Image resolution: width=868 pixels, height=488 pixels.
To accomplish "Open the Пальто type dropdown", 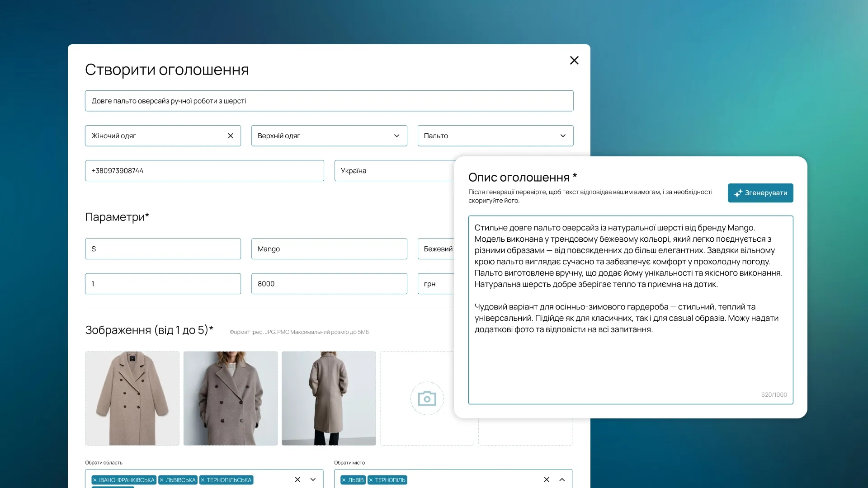I will tap(563, 136).
